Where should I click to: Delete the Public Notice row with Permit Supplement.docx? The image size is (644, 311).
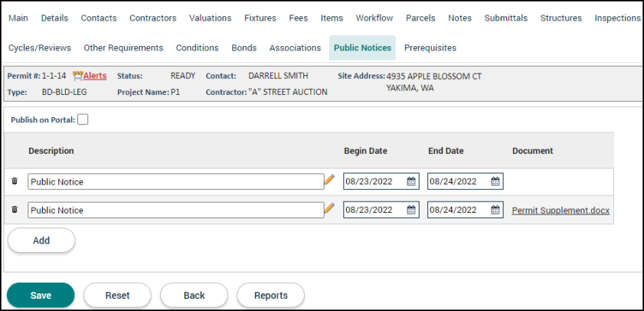[x=15, y=210]
